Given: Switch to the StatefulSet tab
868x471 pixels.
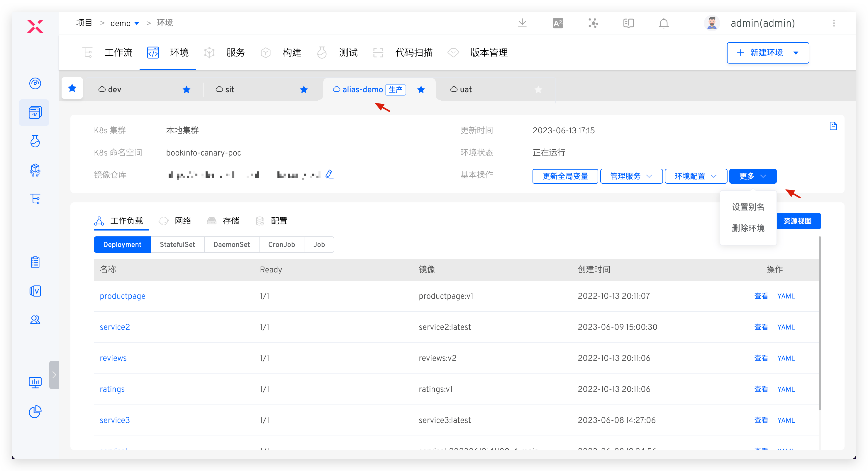Looking at the screenshot, I should 178,244.
